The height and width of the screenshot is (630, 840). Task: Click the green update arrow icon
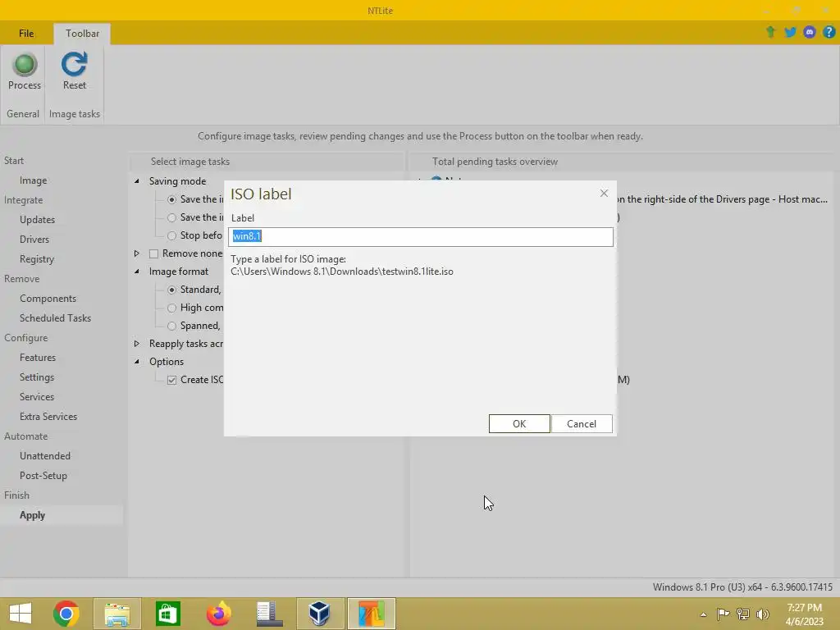coord(770,32)
